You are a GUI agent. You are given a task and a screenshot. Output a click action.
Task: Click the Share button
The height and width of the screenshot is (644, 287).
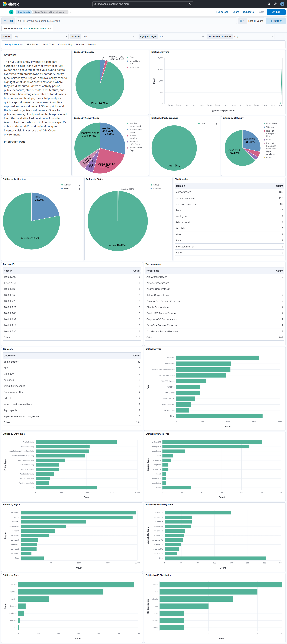pos(236,12)
